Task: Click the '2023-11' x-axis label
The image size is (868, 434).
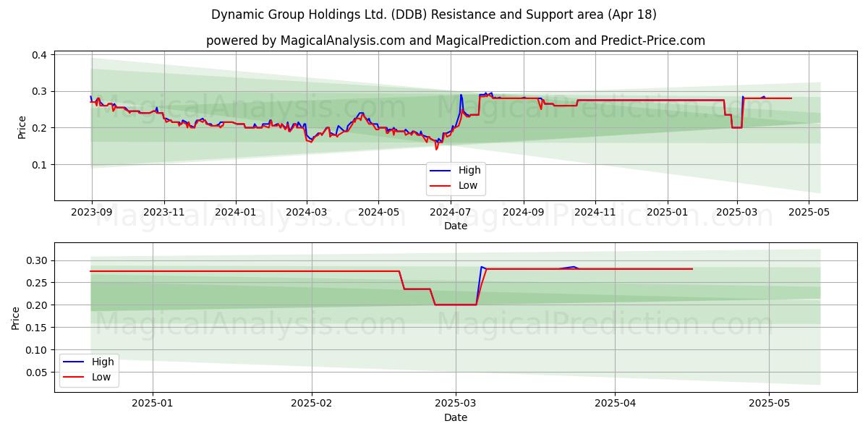Action: [164, 213]
